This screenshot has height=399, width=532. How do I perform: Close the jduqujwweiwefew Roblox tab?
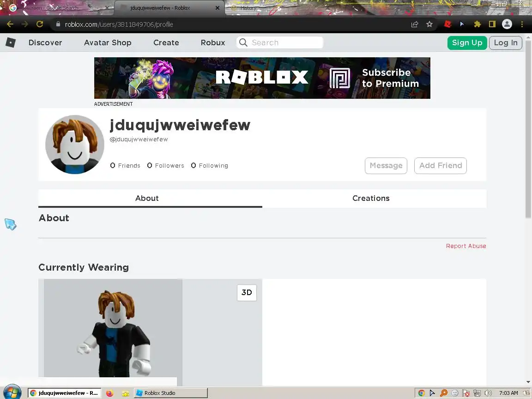tap(218, 8)
